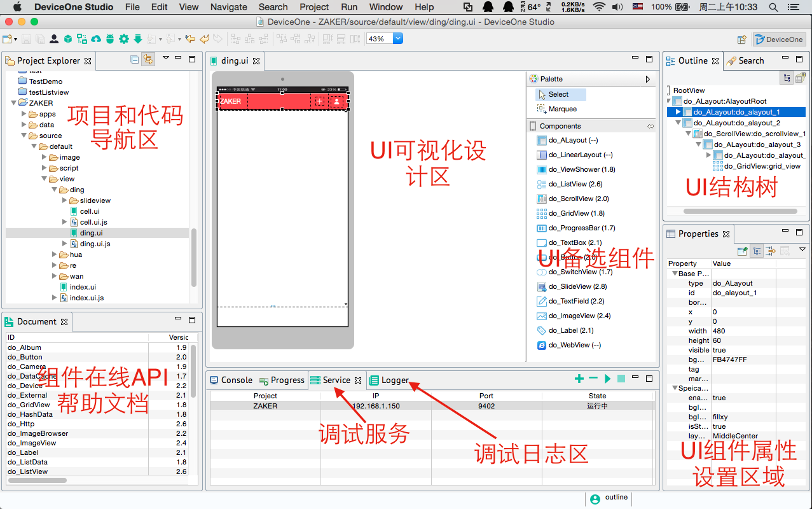Toggle Link with Editor in Project Explorer
Image resolution: width=812 pixels, height=509 pixels.
(x=148, y=59)
